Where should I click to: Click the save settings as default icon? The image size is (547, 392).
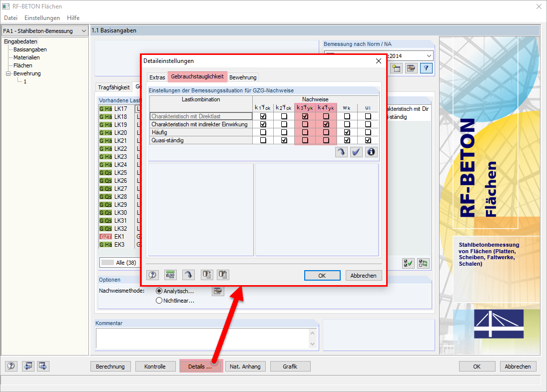coord(223,275)
